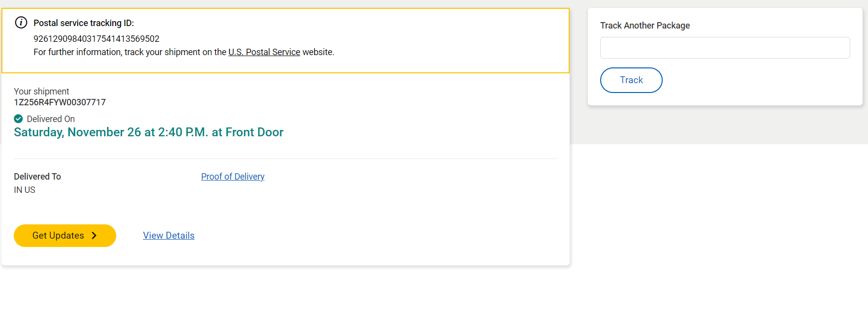This screenshot has height=309, width=868.
Task: Click the word 'website' after the postal link
Action: click(318, 52)
